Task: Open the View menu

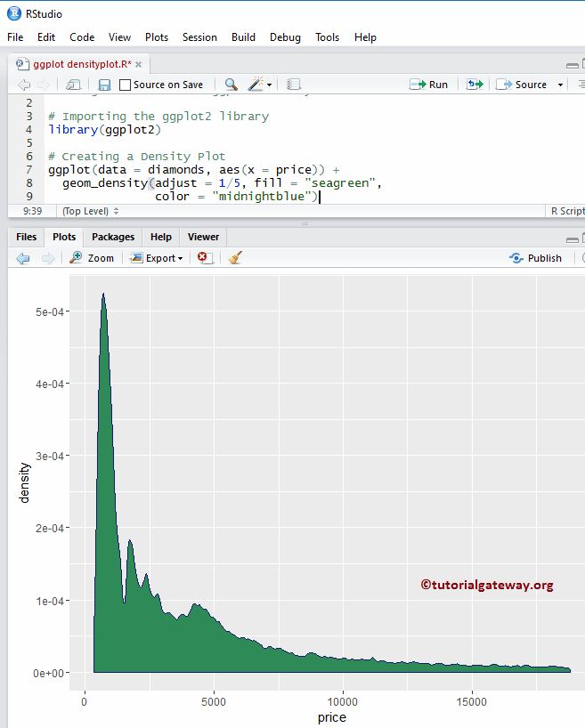Action: coord(119,37)
